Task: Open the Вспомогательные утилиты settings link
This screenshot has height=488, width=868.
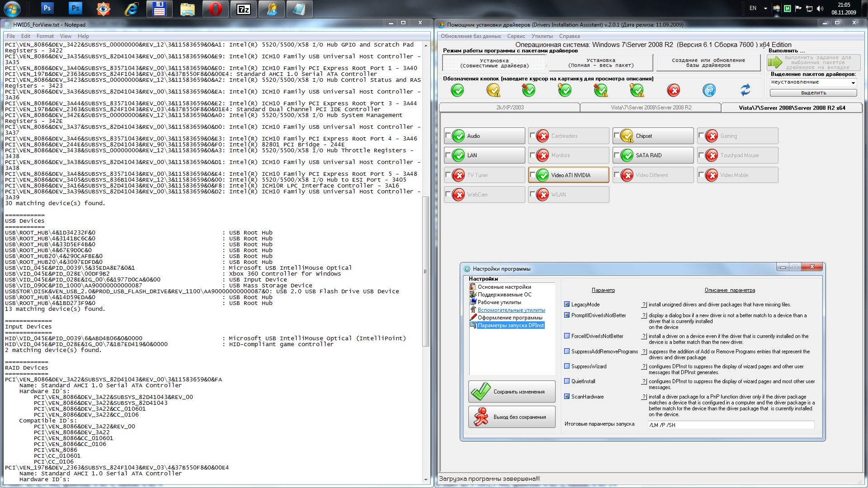Action: [511, 310]
